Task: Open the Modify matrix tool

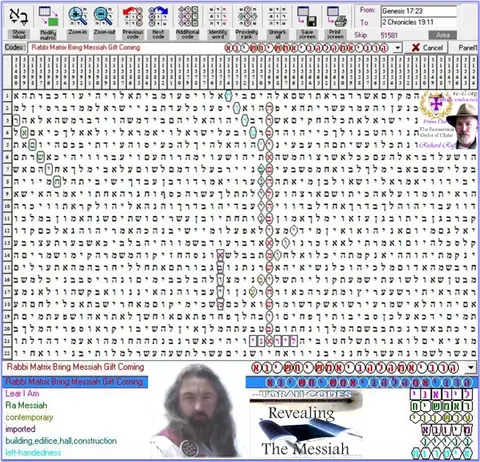Action: (x=48, y=22)
